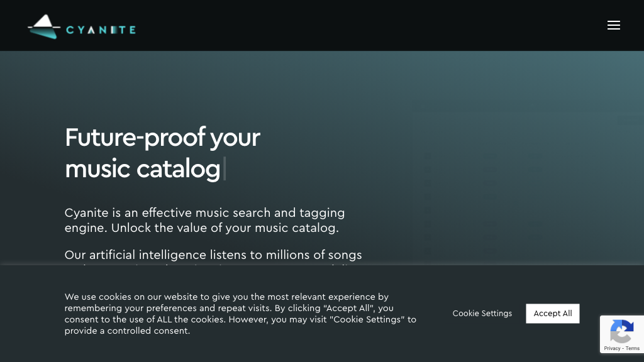Open Cookie Settings in the consent banner

pyautogui.click(x=482, y=314)
